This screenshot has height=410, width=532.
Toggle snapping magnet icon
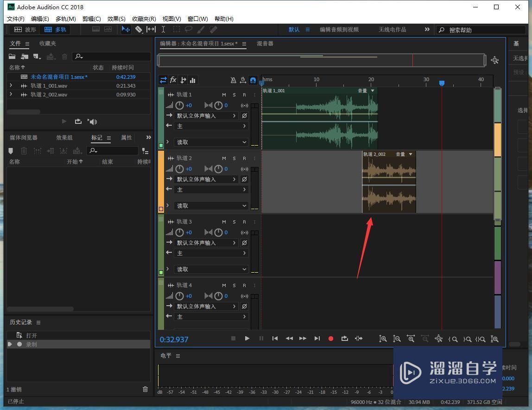pyautogui.click(x=253, y=80)
